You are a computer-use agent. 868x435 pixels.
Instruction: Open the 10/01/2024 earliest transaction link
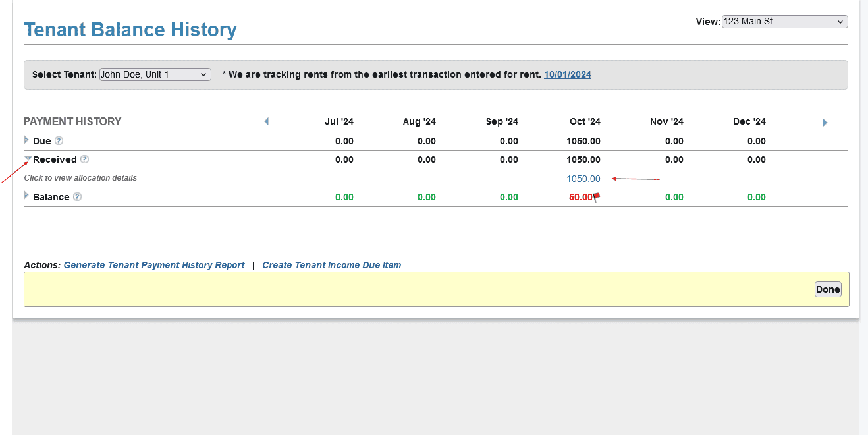567,74
